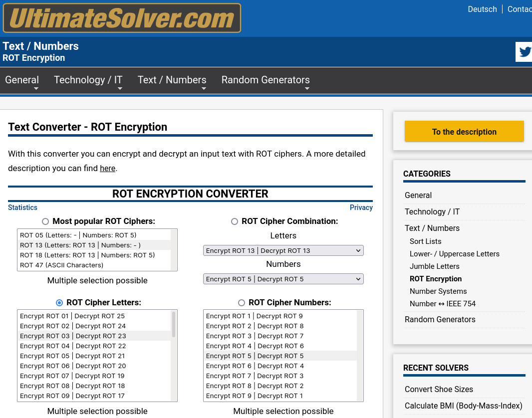Open Calculate BMI recent solver
This screenshot has height=418, width=532.
coord(464,406)
